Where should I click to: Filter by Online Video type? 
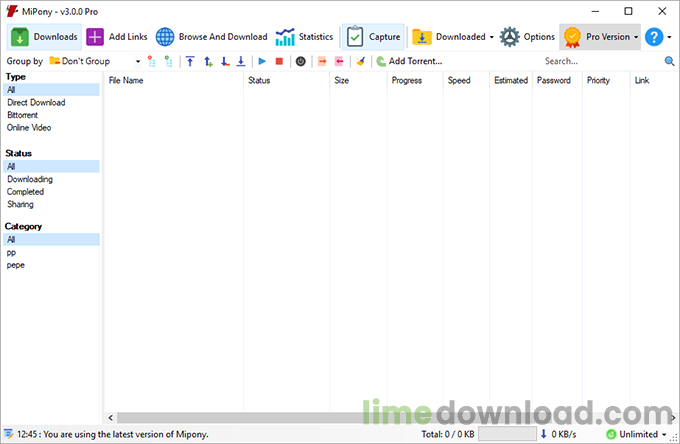pyautogui.click(x=29, y=127)
